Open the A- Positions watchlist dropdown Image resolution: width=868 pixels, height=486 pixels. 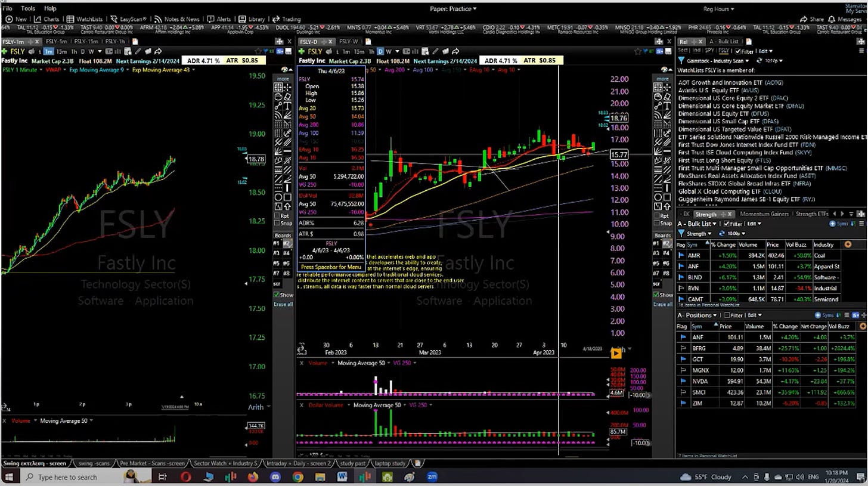coord(697,315)
